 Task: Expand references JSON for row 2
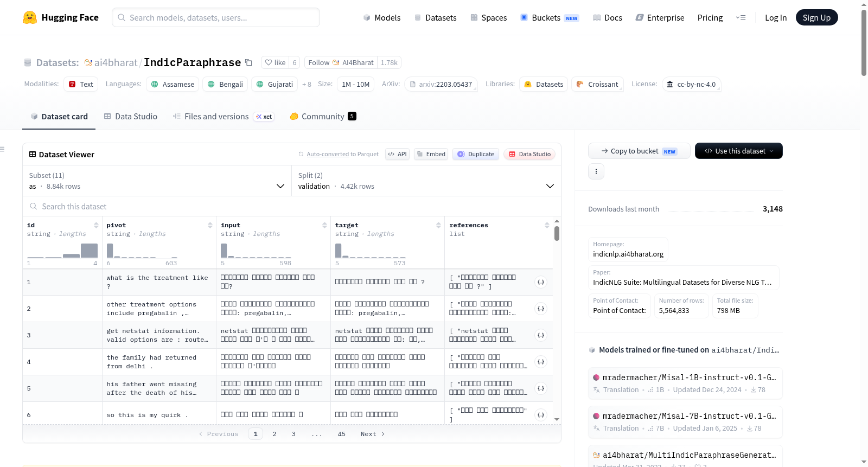click(x=541, y=309)
